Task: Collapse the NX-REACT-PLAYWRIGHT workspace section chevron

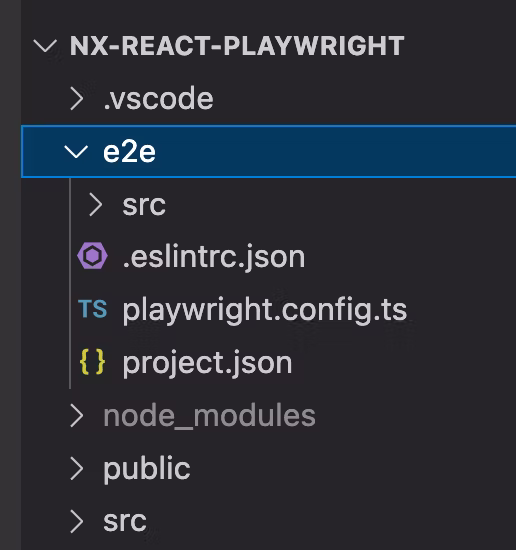Action: pos(45,46)
